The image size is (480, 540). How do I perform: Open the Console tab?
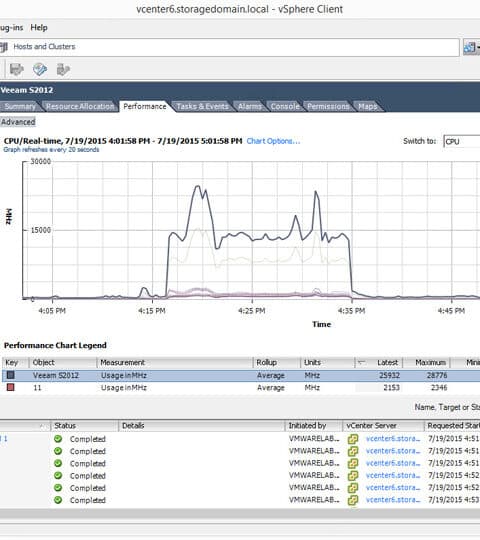[285, 106]
